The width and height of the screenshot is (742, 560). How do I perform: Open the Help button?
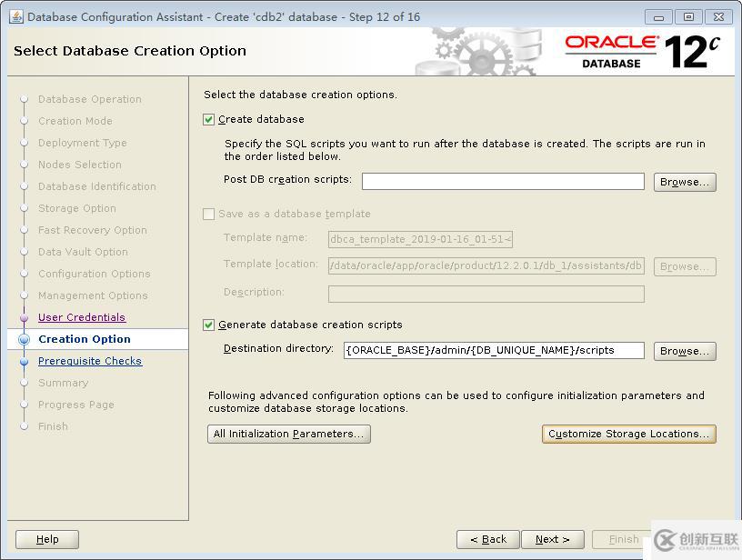(x=47, y=539)
